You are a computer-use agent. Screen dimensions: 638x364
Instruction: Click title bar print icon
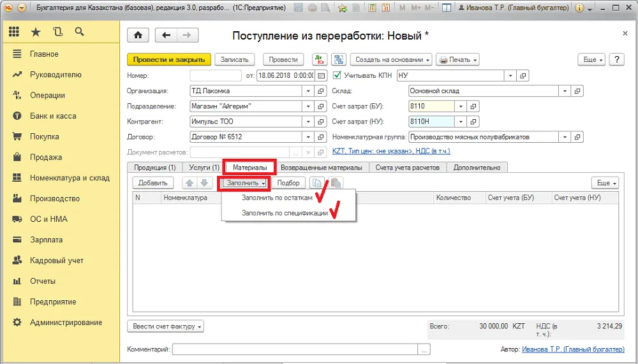(x=312, y=7)
